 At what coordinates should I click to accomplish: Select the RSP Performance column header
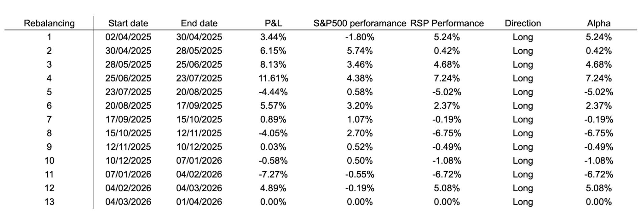pyautogui.click(x=447, y=23)
